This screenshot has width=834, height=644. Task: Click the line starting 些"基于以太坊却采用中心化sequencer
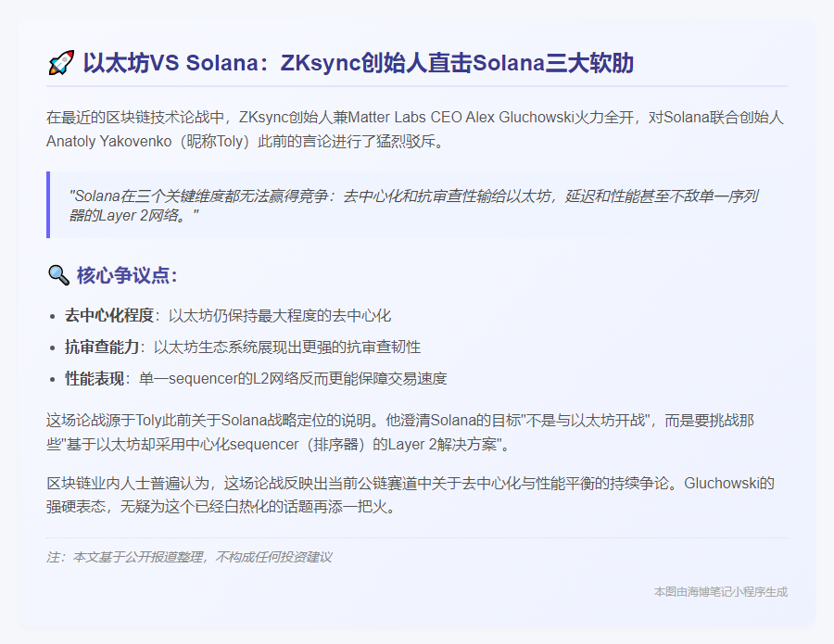[x=278, y=444]
